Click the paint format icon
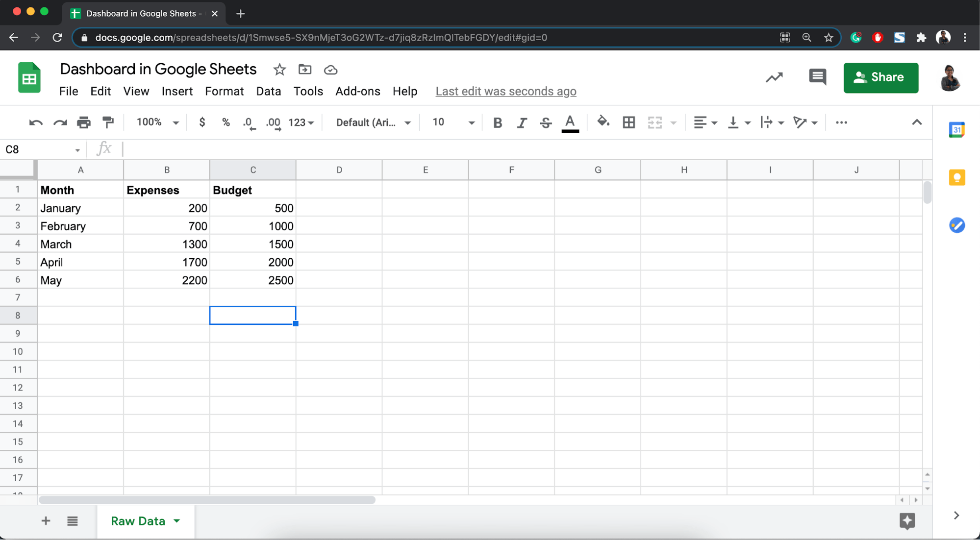Screen dimensions: 980x540 pos(108,122)
